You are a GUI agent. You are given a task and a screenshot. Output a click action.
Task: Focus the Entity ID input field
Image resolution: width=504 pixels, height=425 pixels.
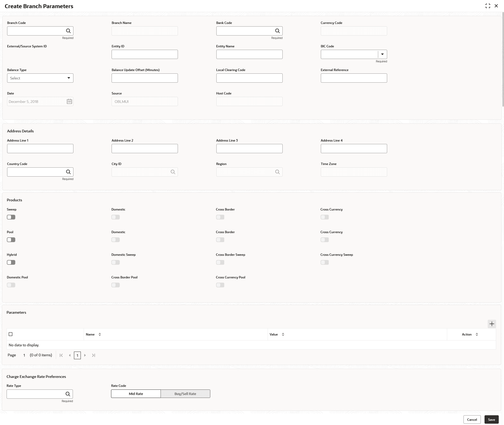point(145,54)
